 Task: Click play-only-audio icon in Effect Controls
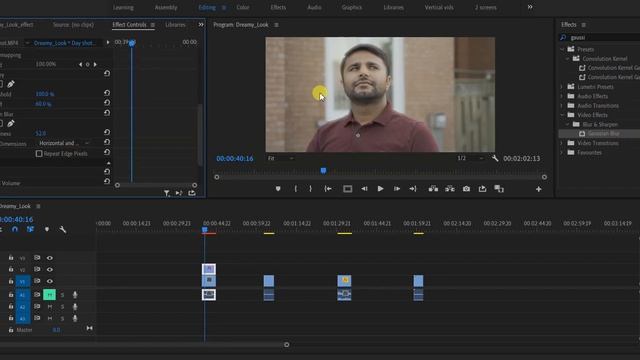click(x=179, y=193)
